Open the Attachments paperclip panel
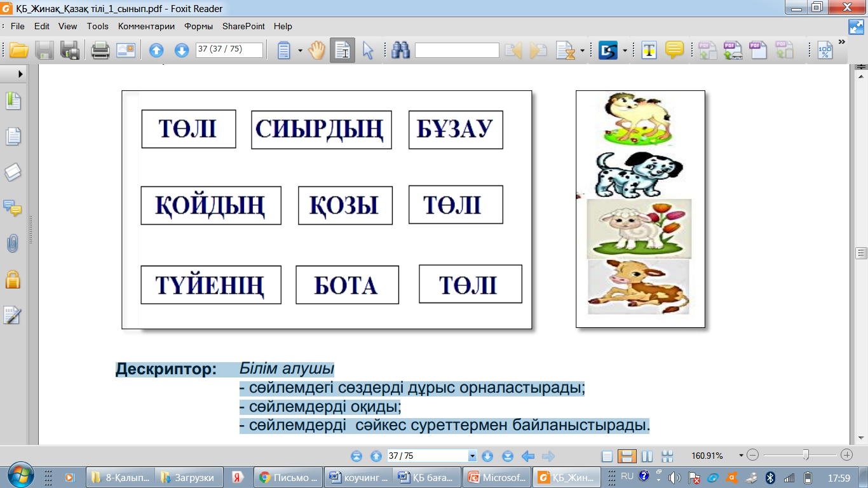868x488 pixels. [x=13, y=243]
